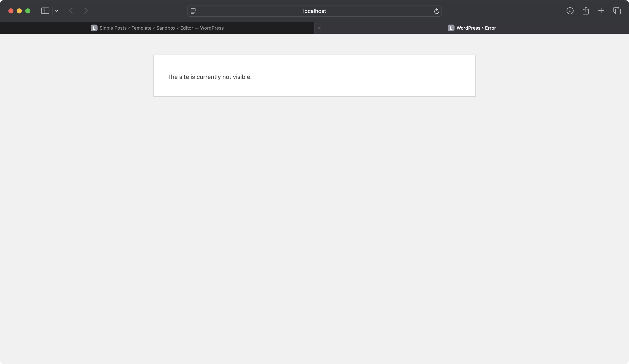Image resolution: width=629 pixels, height=364 pixels.
Task: Click the localhost address bar field
Action: 315,11
